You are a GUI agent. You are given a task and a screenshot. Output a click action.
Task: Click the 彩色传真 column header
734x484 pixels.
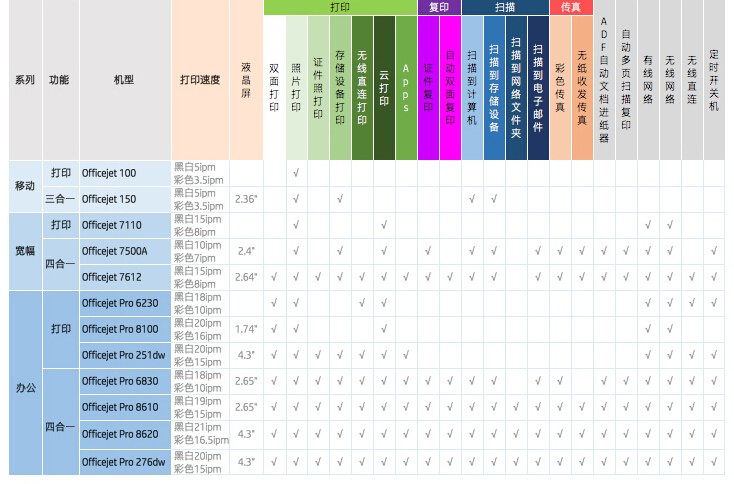[560, 88]
